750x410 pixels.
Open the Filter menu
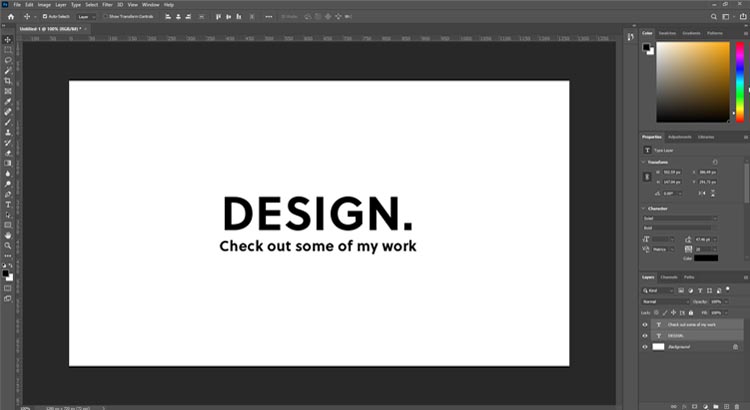coord(107,5)
